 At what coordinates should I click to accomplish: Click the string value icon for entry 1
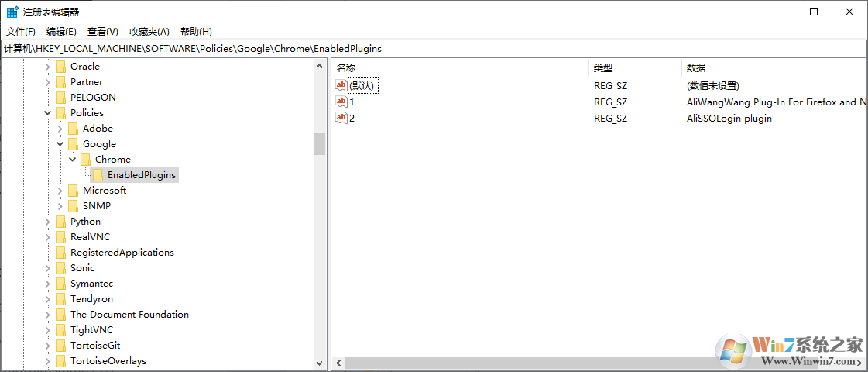point(341,102)
